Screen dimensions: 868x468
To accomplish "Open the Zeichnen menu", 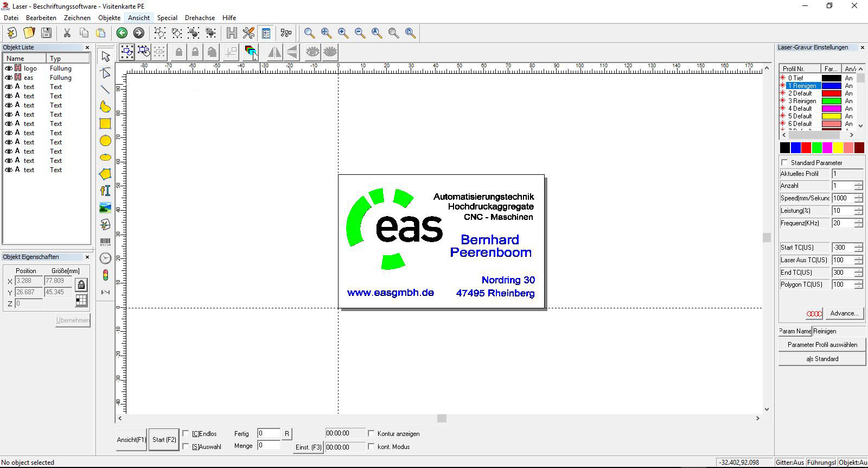I will pyautogui.click(x=77, y=18).
